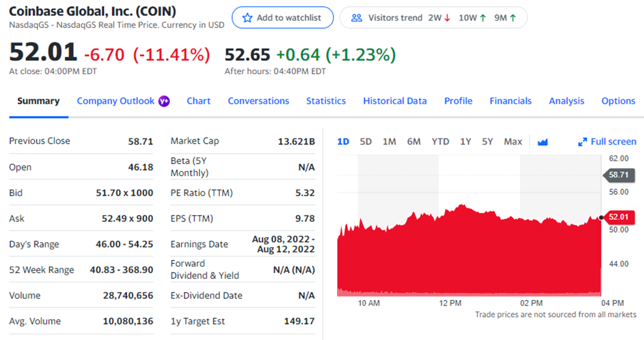Switch chart range to 5D
The width and height of the screenshot is (644, 340).
click(x=365, y=141)
